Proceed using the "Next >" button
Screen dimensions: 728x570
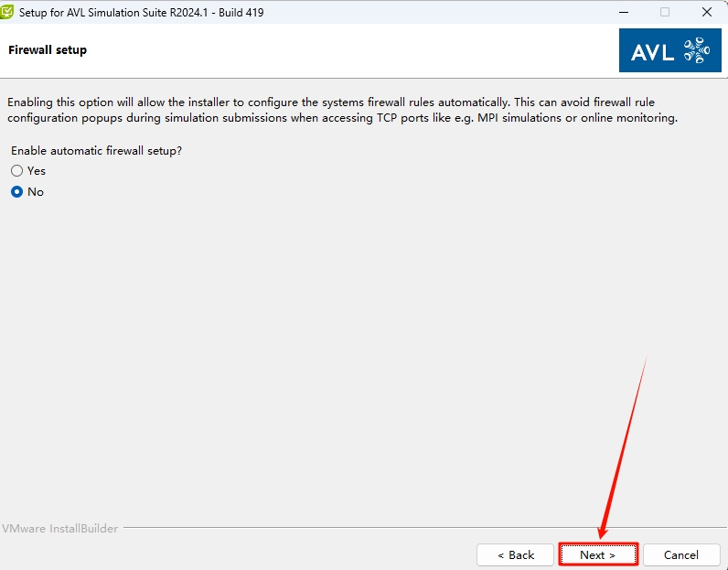pyautogui.click(x=597, y=554)
